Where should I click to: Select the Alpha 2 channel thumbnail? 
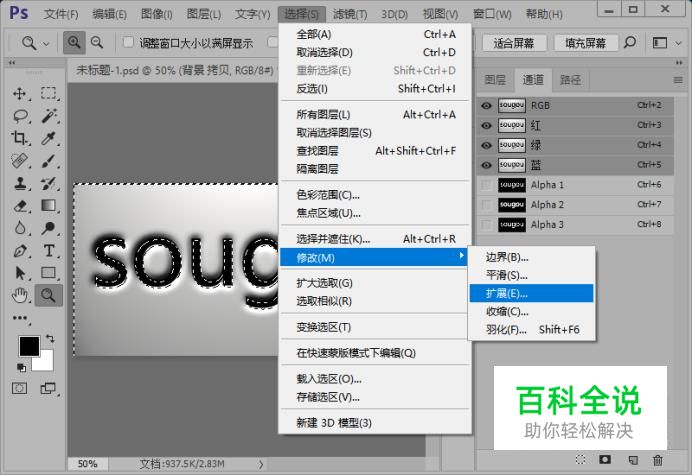pos(512,205)
